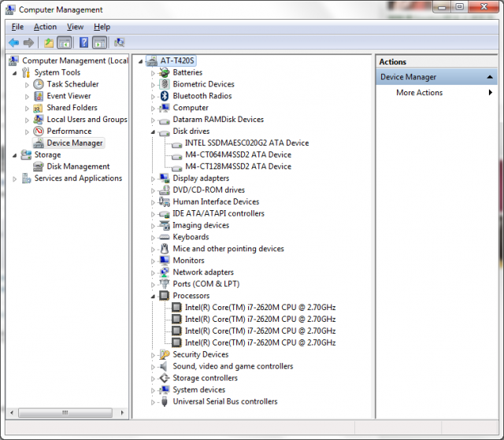Select the Computer category label
This screenshot has width=504, height=440.
tap(191, 108)
